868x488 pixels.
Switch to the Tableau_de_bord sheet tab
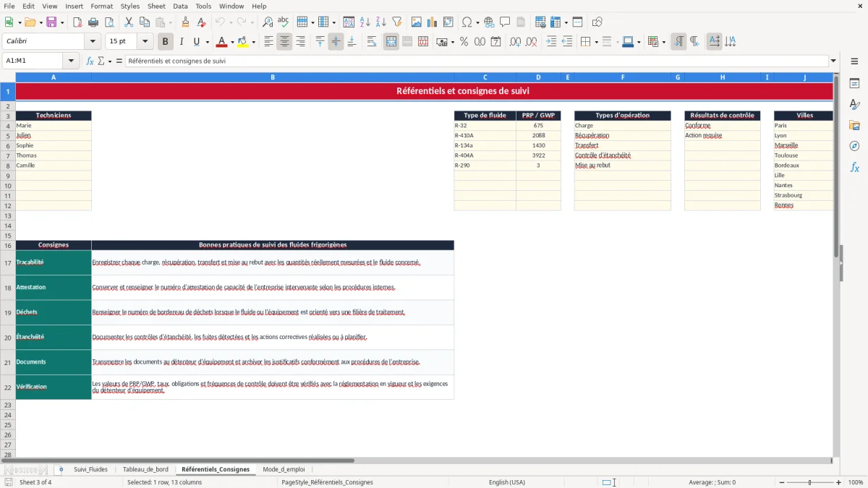pyautogui.click(x=145, y=470)
